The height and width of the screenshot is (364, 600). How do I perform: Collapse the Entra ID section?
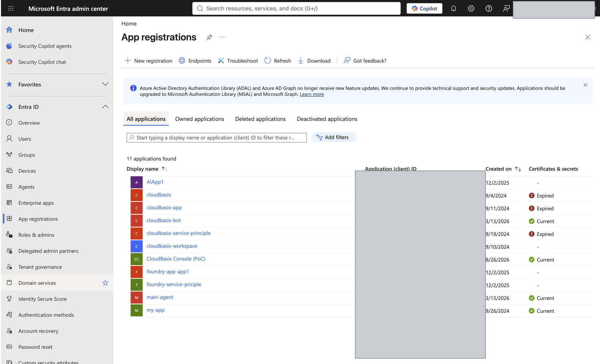click(105, 107)
